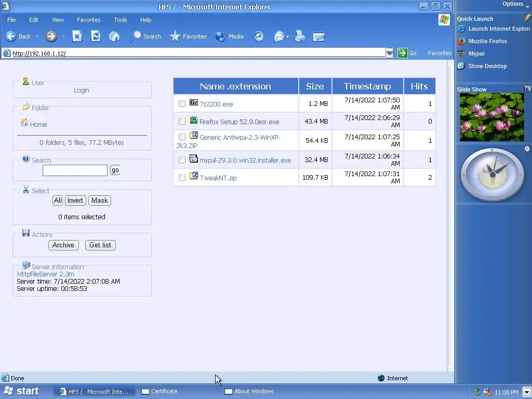Open the sidebar Options dropdown
The width and height of the screenshot is (532, 399).
pyautogui.click(x=516, y=4)
